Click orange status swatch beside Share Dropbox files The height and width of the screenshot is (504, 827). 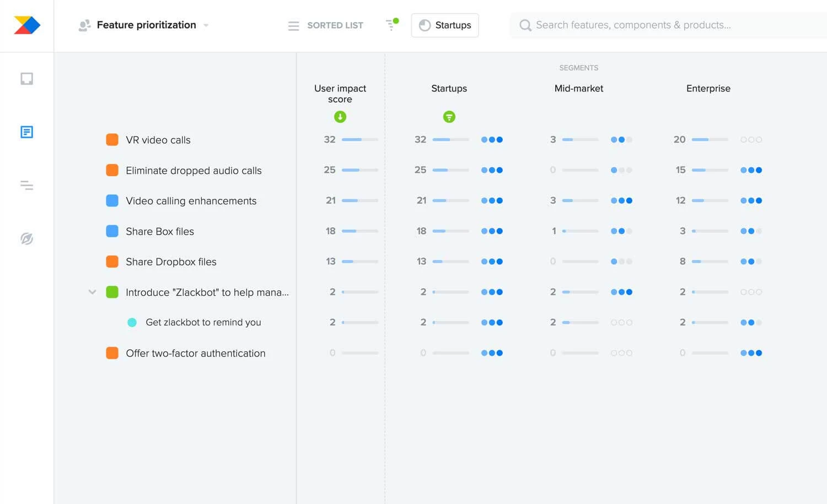click(x=112, y=262)
